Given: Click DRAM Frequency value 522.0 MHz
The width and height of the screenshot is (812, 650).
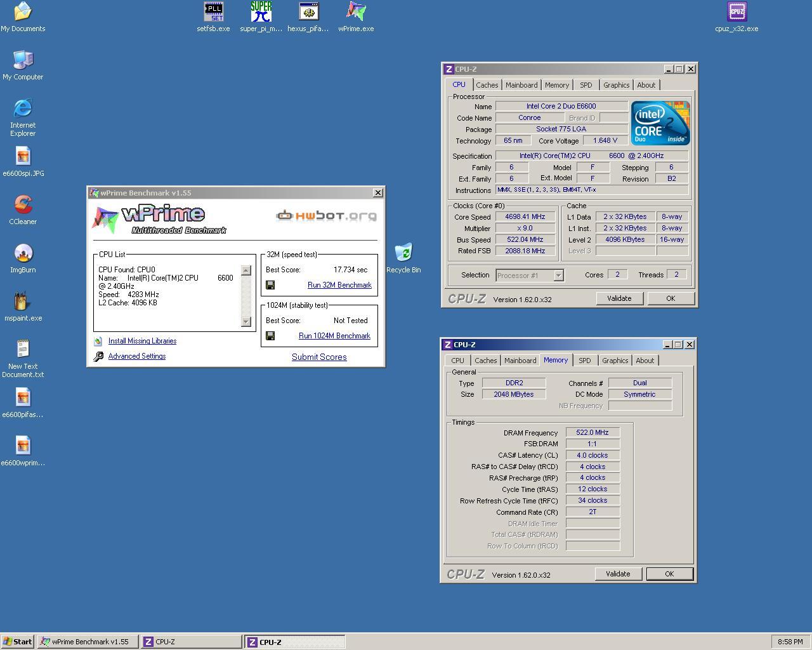Looking at the screenshot, I should point(593,433).
